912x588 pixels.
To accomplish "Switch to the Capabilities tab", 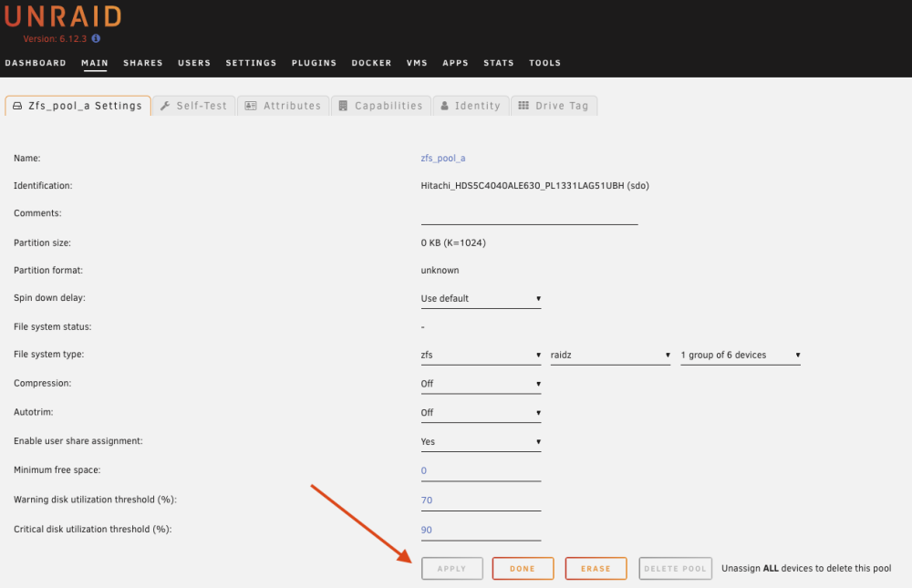I will pos(381,106).
